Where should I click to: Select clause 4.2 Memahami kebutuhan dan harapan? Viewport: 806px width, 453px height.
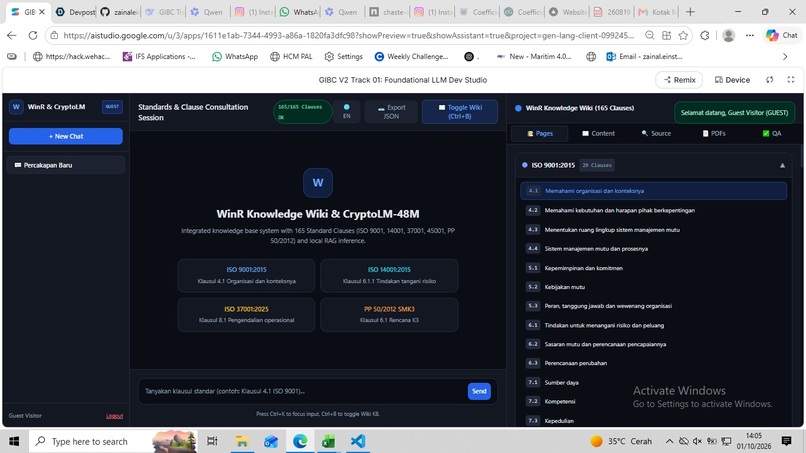pos(653,210)
